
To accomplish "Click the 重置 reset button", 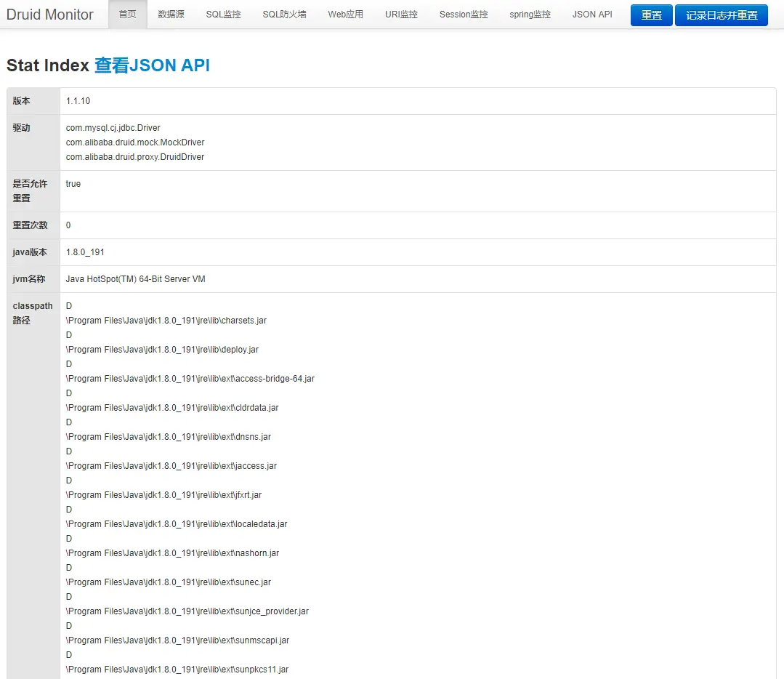I will pyautogui.click(x=650, y=15).
